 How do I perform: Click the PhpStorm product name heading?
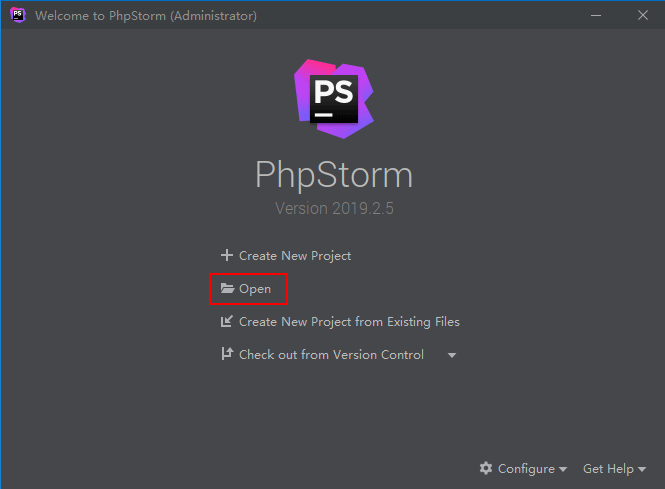(x=334, y=175)
